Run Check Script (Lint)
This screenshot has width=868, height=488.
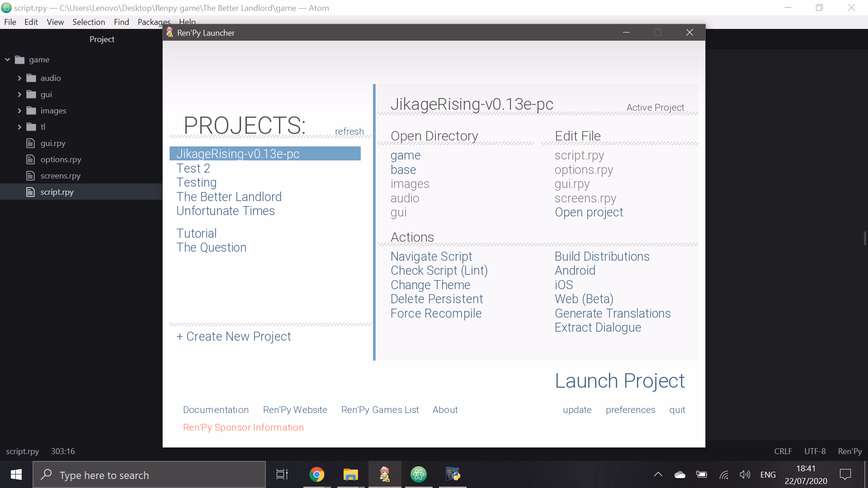tap(439, 271)
